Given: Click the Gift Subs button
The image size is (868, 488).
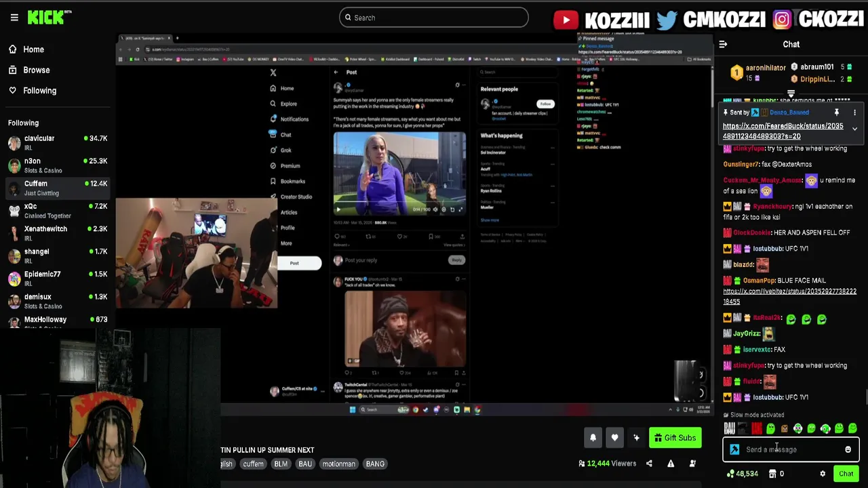Looking at the screenshot, I should [674, 438].
